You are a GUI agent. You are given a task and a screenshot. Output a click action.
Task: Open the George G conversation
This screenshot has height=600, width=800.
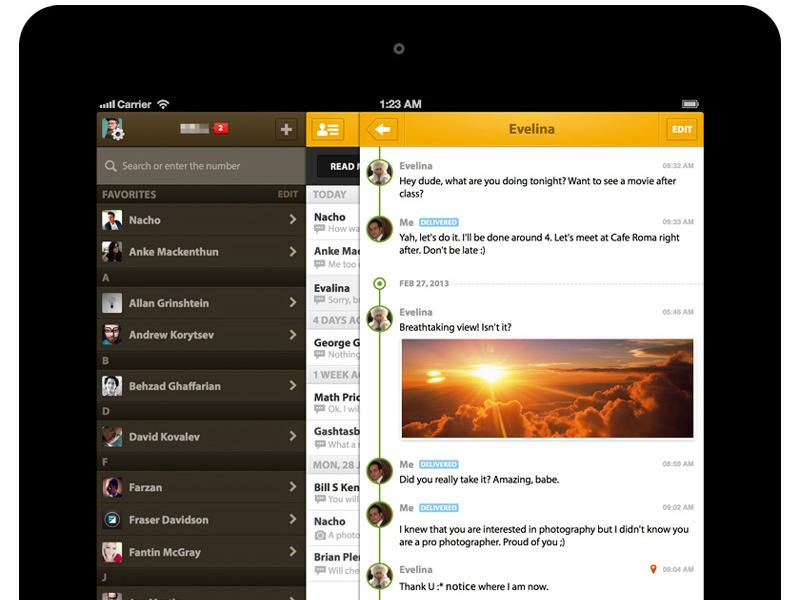pos(333,348)
